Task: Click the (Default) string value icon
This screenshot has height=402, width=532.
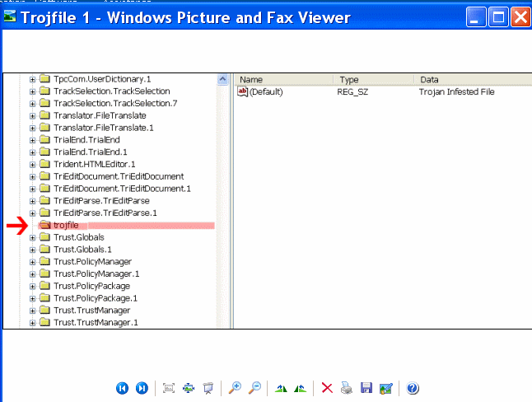Action: [242, 91]
